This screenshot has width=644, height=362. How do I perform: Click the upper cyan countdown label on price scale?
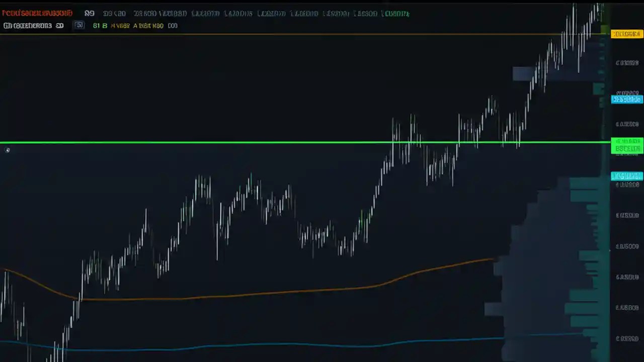[626, 99]
